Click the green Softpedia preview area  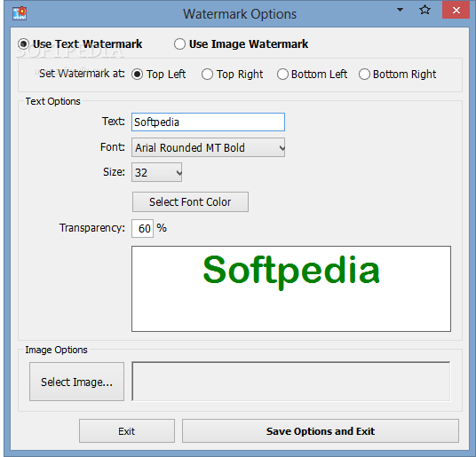point(291,288)
